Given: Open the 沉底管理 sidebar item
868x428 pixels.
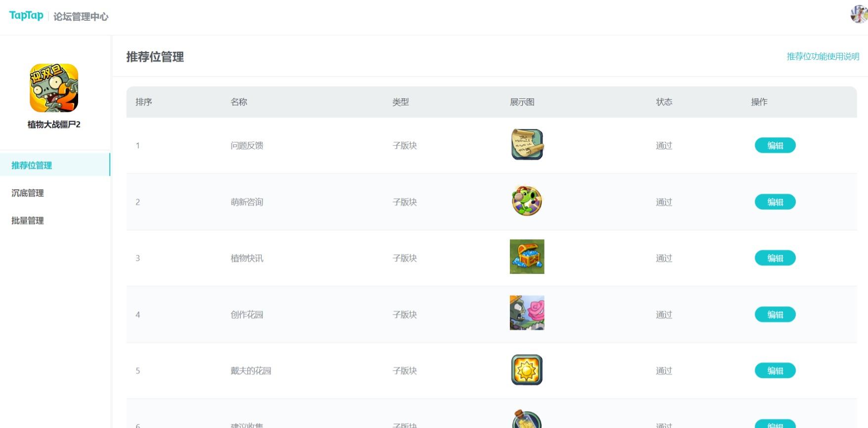Looking at the screenshot, I should [28, 193].
